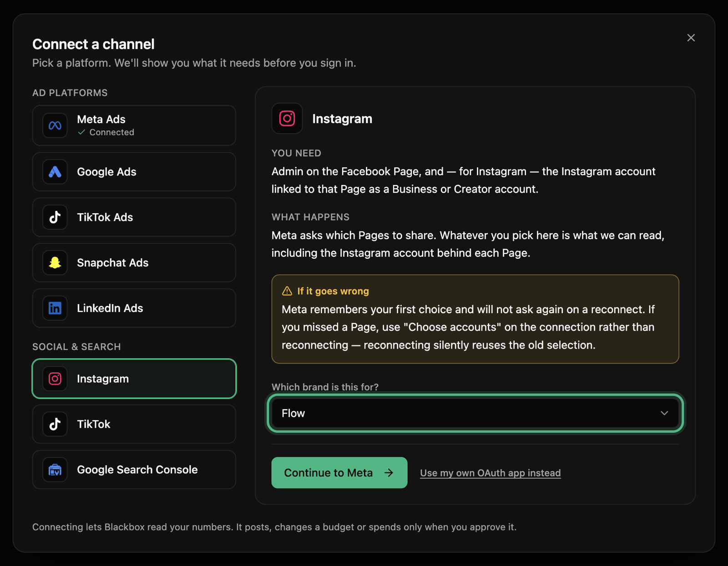Click the YOU NEED section label

[296, 153]
